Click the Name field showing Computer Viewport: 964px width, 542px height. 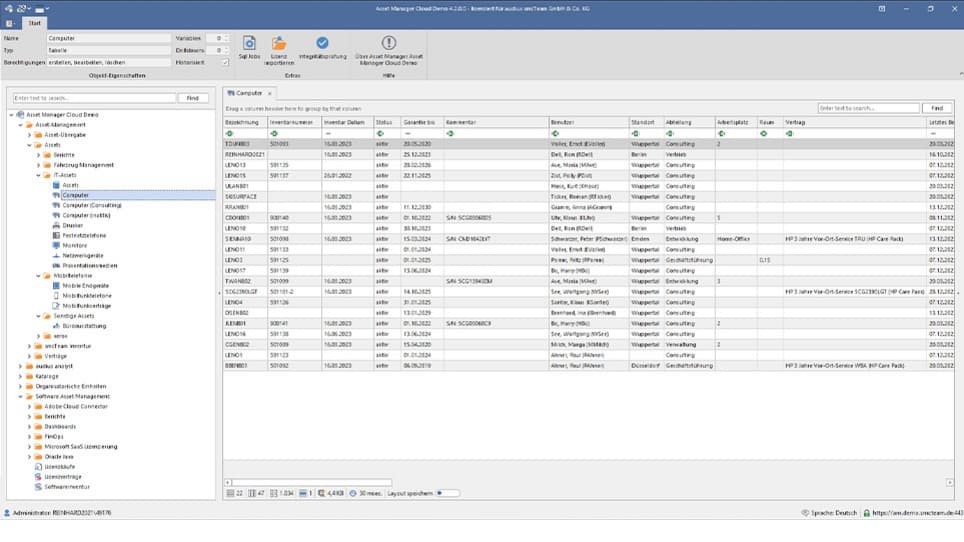point(109,38)
